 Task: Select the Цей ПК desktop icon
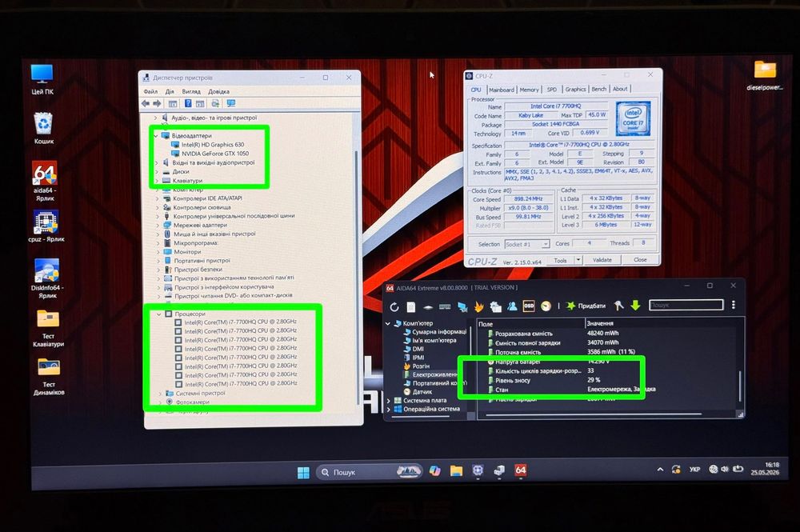pyautogui.click(x=42, y=79)
